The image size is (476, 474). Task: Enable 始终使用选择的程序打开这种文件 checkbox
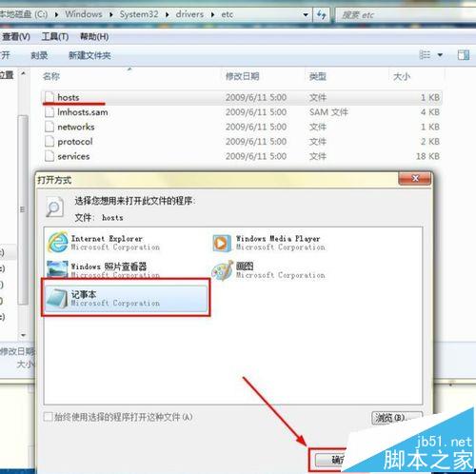click(x=48, y=417)
